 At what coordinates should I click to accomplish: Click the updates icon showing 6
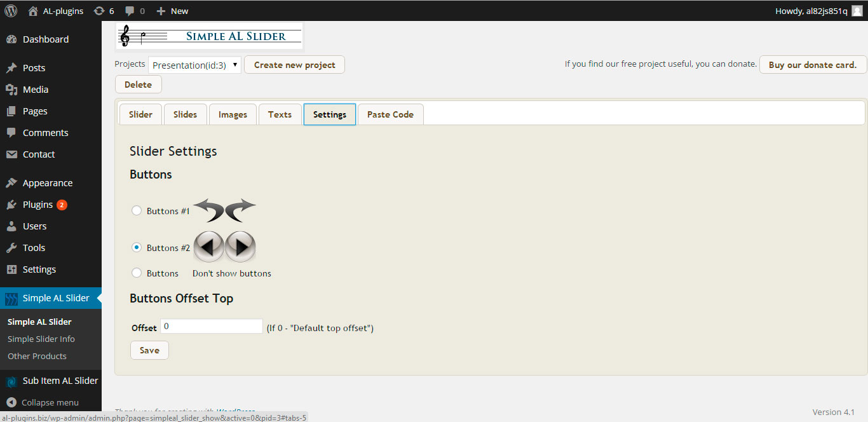pos(99,11)
